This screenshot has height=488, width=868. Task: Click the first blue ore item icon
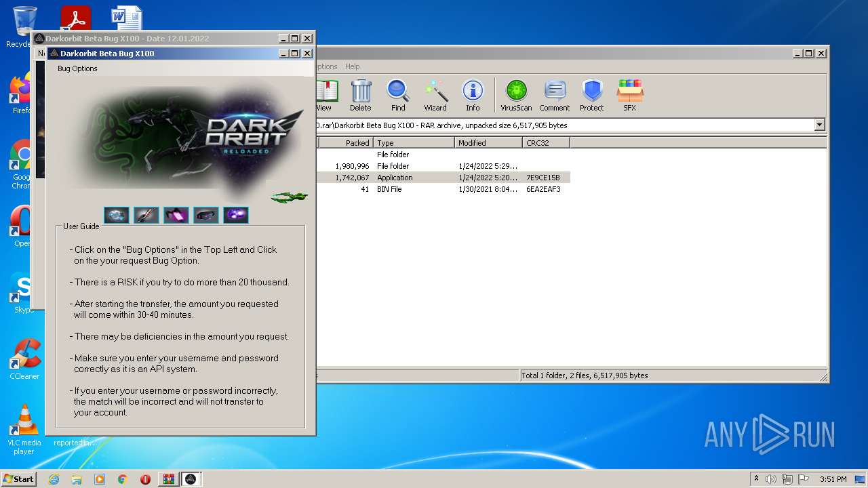point(117,216)
